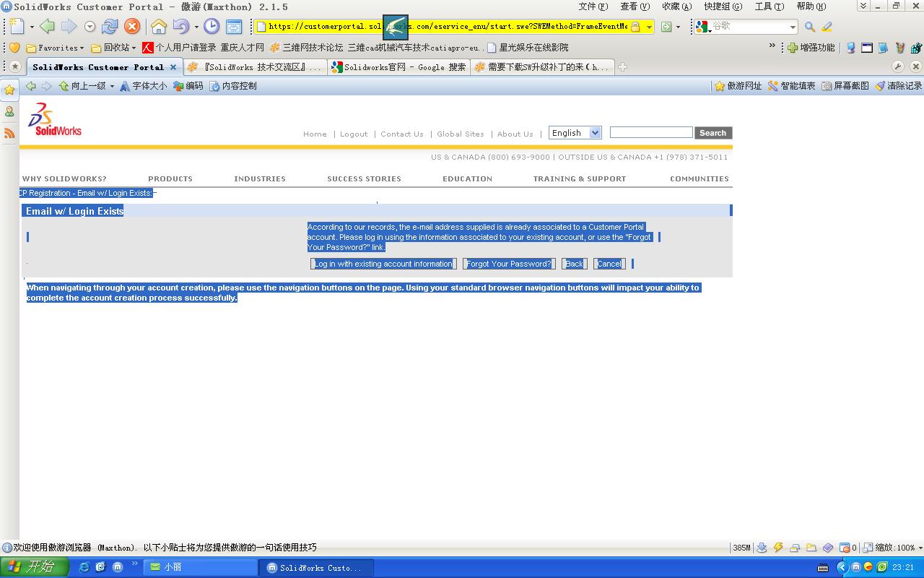Click the Cancel button on the page
This screenshot has width=924, height=578.
(x=609, y=264)
